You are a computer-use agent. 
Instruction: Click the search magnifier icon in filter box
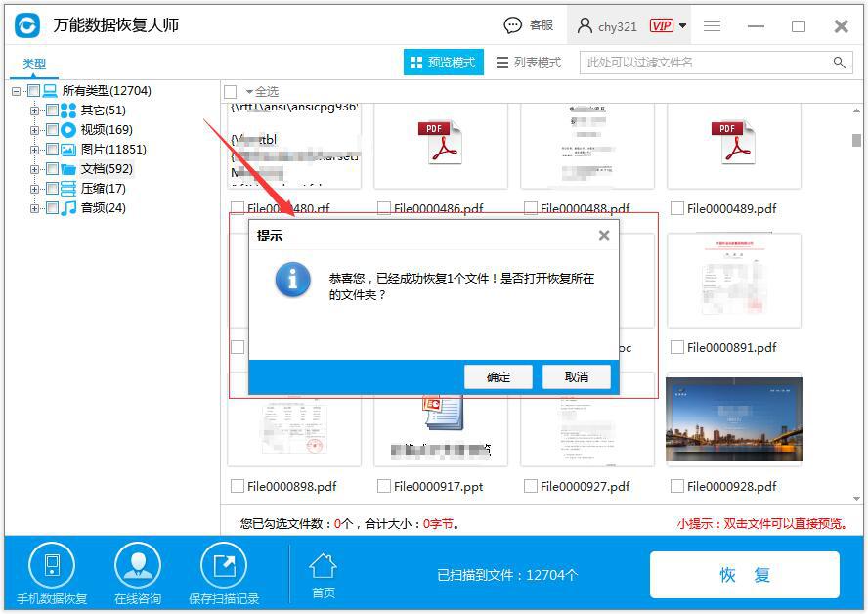point(839,63)
